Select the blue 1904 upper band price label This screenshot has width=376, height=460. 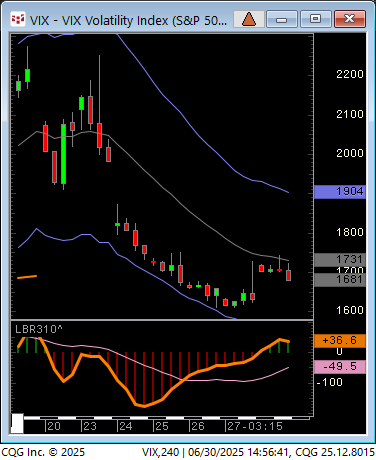click(x=340, y=192)
